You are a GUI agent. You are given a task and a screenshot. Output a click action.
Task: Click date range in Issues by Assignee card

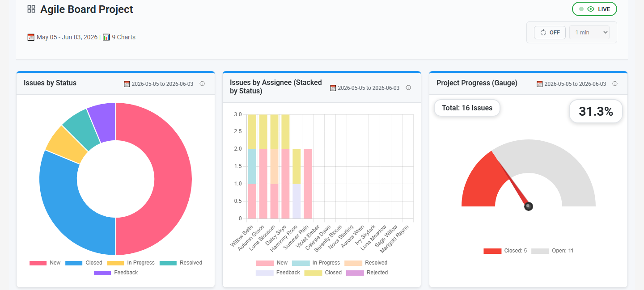369,88
